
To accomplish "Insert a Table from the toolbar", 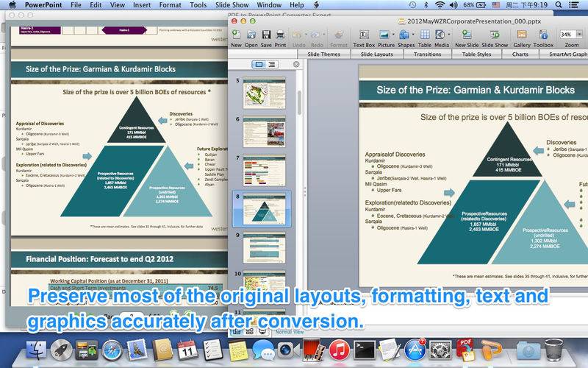I will pyautogui.click(x=425, y=35).
